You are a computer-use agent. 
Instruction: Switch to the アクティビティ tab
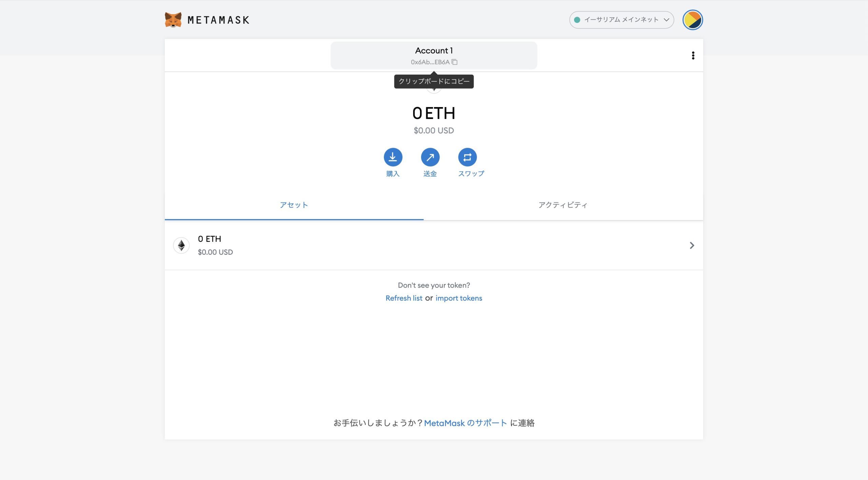562,205
